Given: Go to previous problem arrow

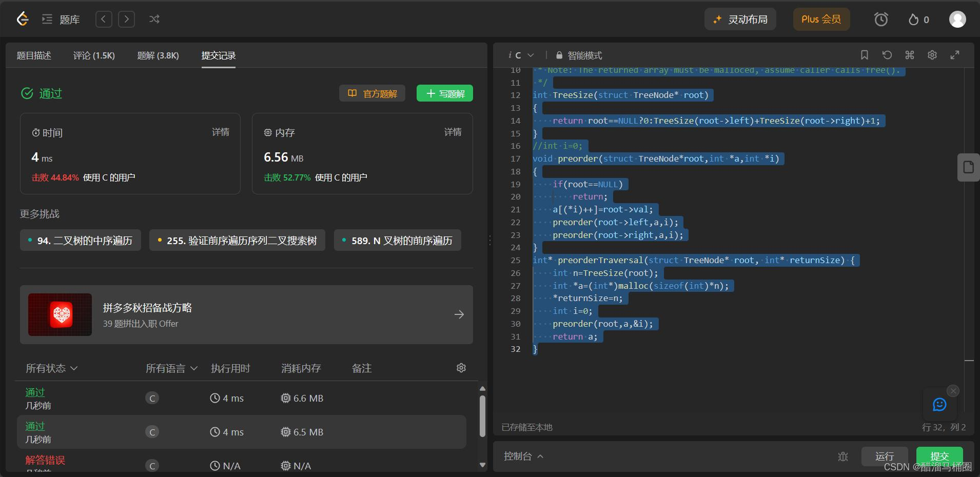Looking at the screenshot, I should coord(104,19).
